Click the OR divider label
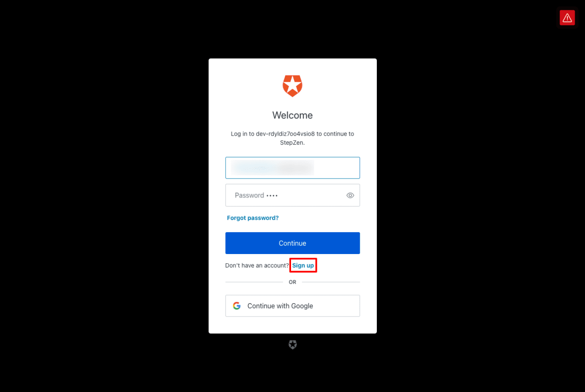Screen dimensions: 585x392 pyautogui.click(x=292, y=282)
